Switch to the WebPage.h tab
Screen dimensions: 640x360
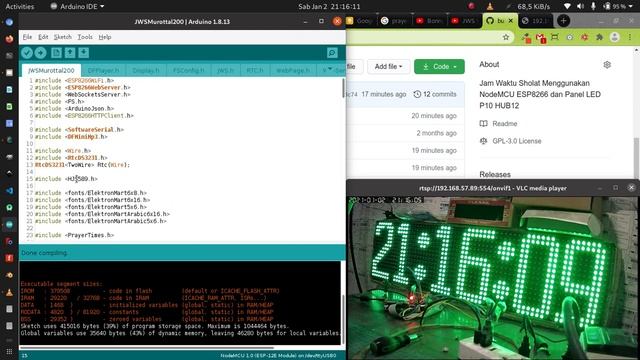[293, 70]
